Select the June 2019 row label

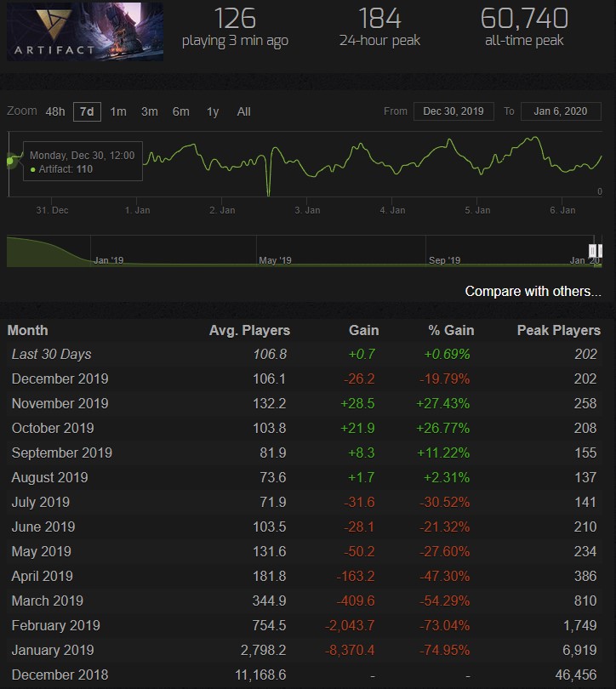(x=43, y=527)
